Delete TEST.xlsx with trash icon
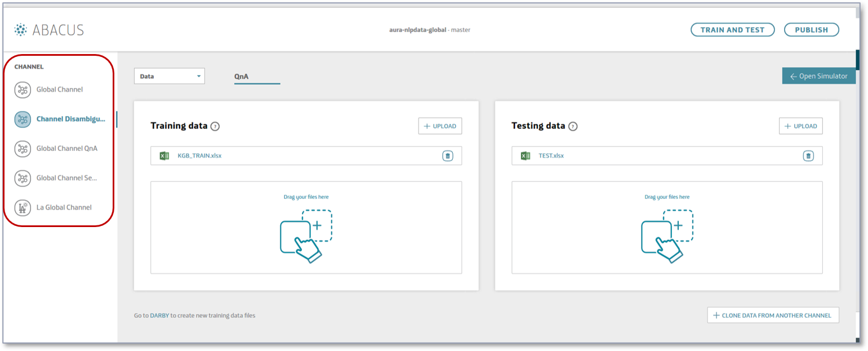 [x=808, y=155]
